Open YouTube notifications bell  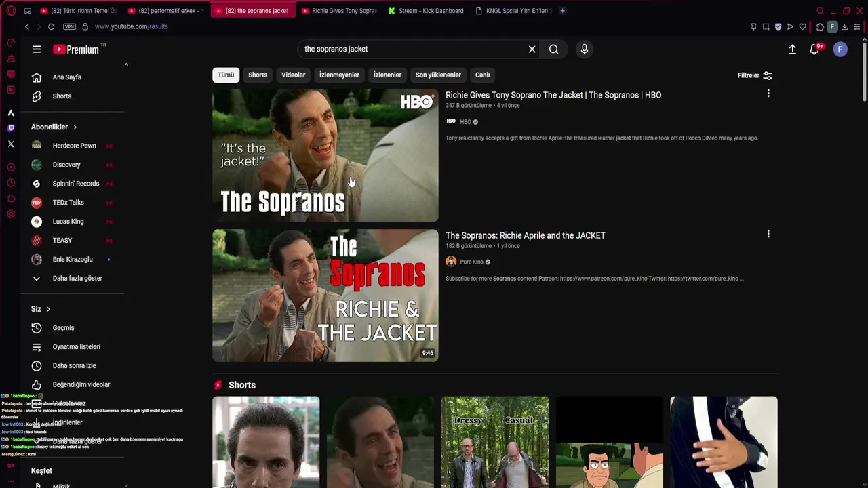pos(815,49)
